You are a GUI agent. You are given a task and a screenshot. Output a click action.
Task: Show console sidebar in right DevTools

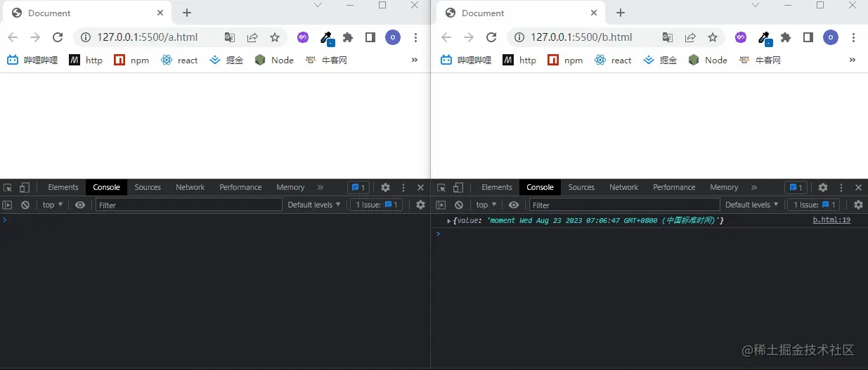pyautogui.click(x=441, y=205)
